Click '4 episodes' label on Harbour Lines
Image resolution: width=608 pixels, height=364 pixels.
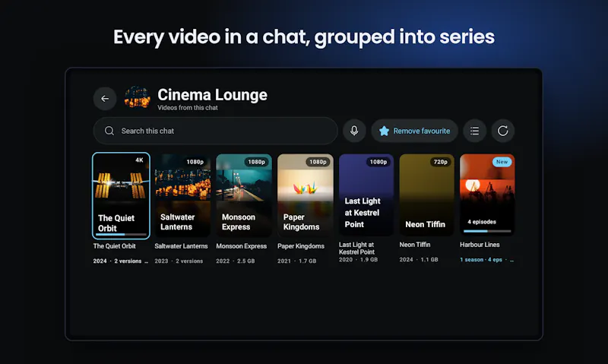[482, 222]
